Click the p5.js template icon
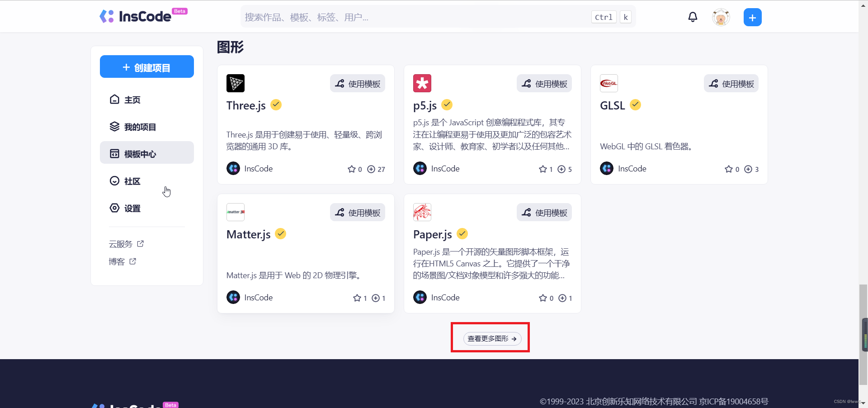This screenshot has width=868, height=408. coord(422,83)
